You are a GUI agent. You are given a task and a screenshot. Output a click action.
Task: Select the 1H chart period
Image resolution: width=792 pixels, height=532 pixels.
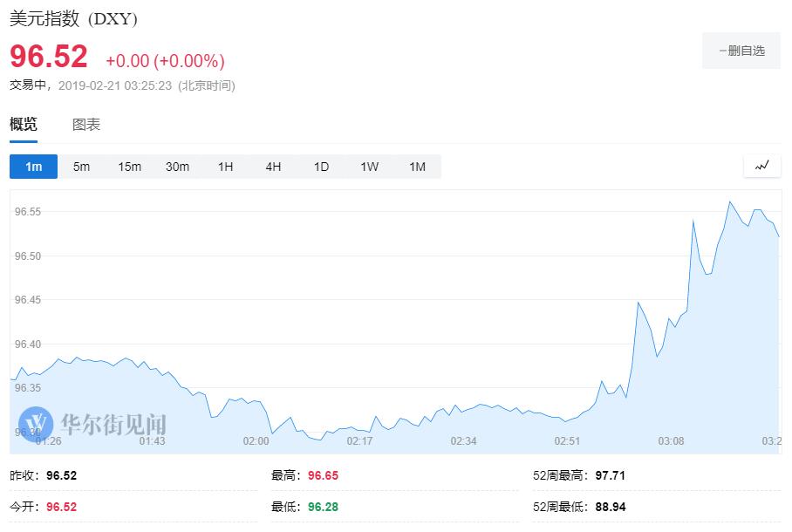coord(225,167)
